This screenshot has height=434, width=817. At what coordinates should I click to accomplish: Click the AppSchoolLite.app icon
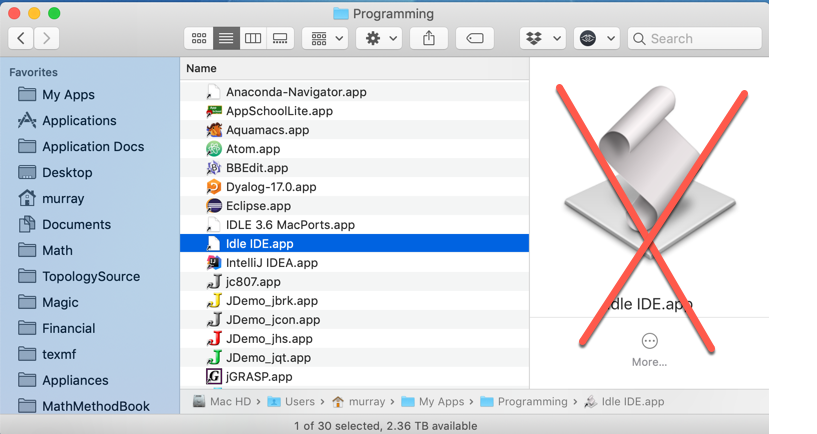[214, 111]
